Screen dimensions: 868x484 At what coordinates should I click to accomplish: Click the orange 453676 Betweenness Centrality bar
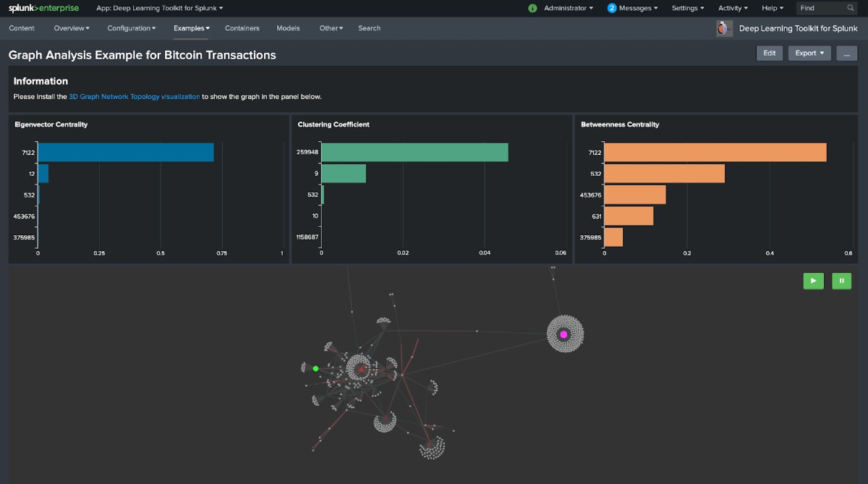click(x=635, y=195)
